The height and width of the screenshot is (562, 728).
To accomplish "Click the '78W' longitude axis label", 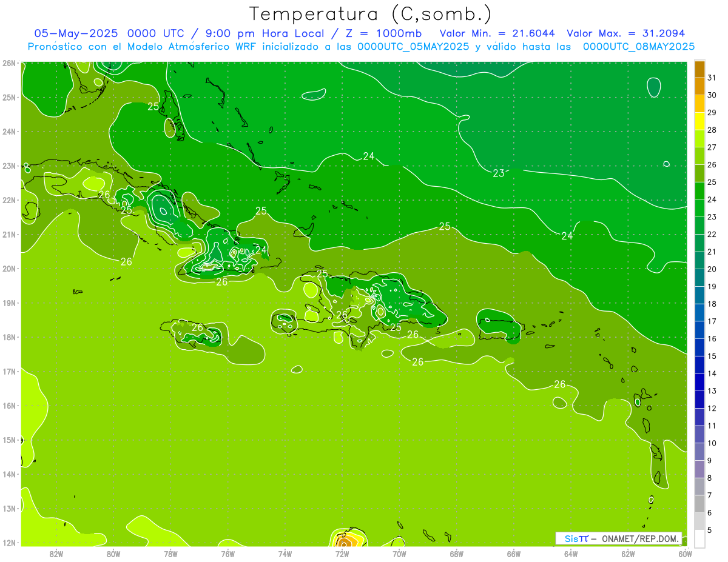I will coord(170,554).
